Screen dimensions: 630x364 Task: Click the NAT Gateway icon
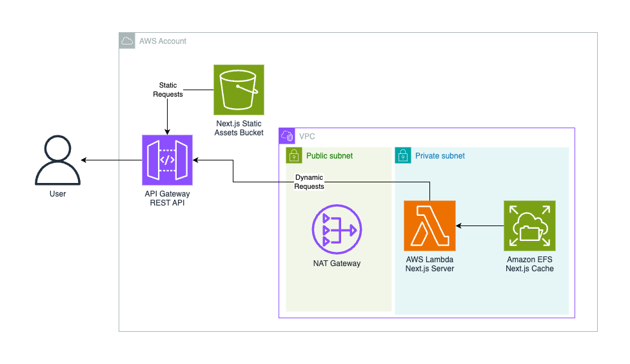[337, 229]
